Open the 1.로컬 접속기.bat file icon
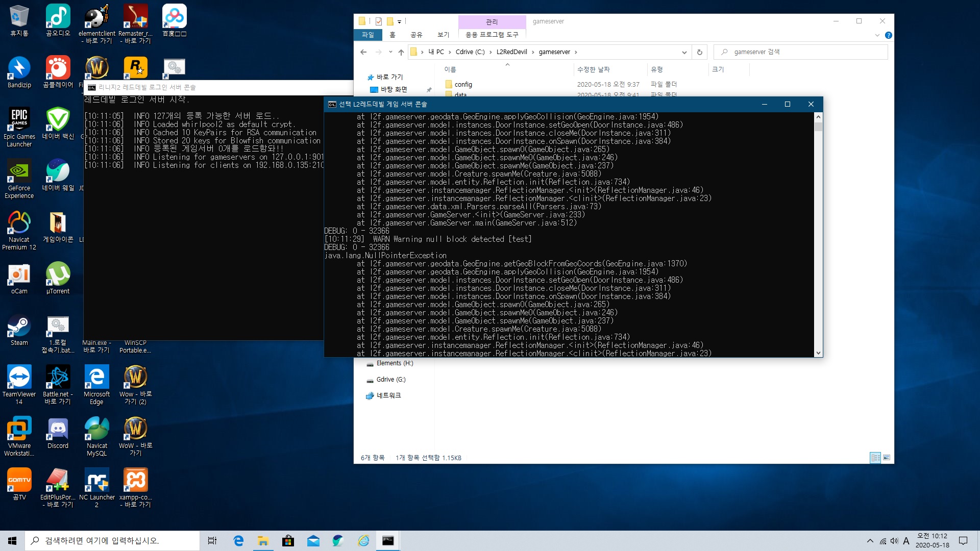The width and height of the screenshot is (980, 551). click(x=58, y=333)
